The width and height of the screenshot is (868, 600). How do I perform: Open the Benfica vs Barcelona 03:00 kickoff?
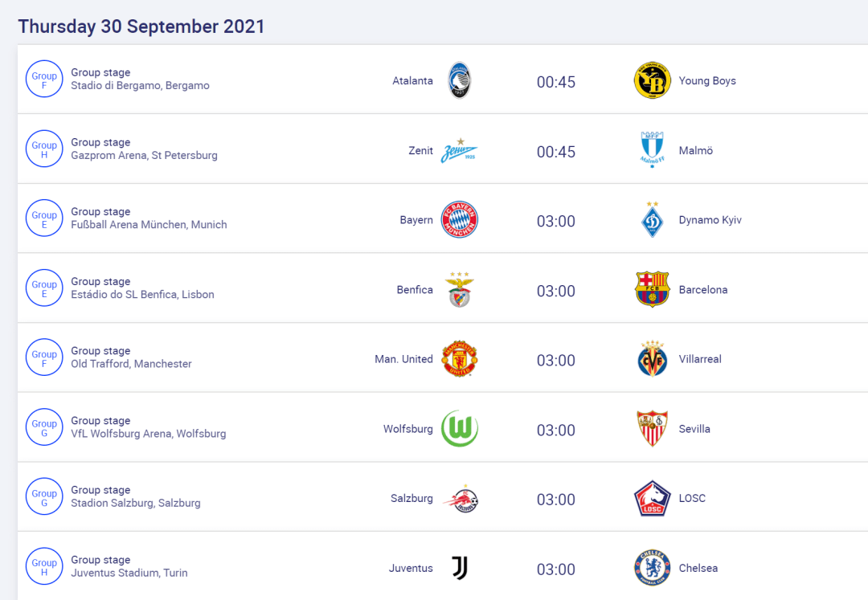tap(556, 291)
